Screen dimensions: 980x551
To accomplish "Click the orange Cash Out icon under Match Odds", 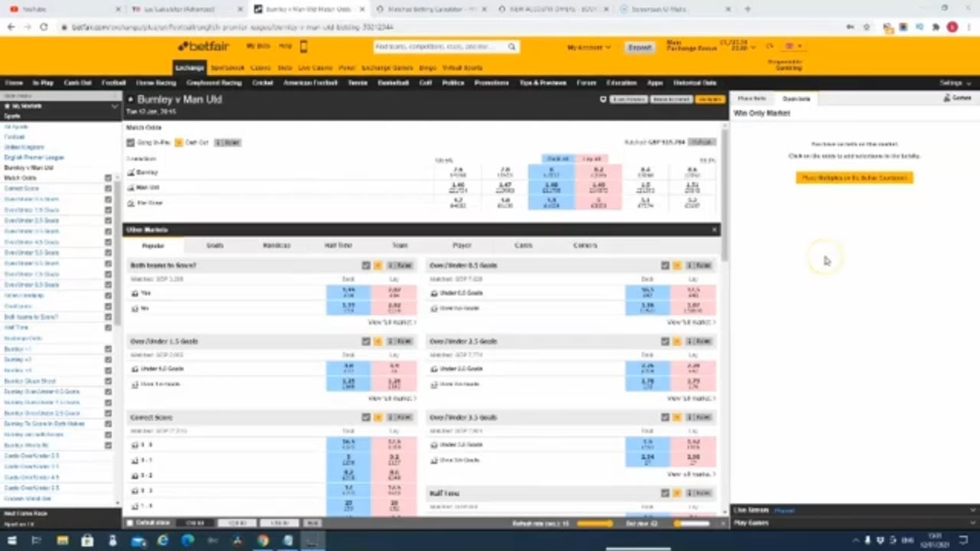I will [178, 142].
